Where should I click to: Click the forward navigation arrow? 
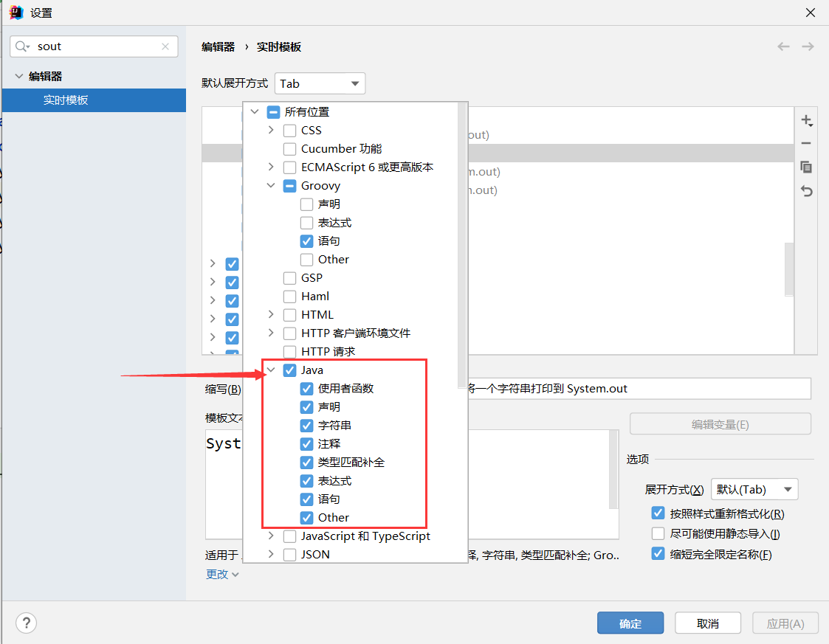(x=808, y=46)
